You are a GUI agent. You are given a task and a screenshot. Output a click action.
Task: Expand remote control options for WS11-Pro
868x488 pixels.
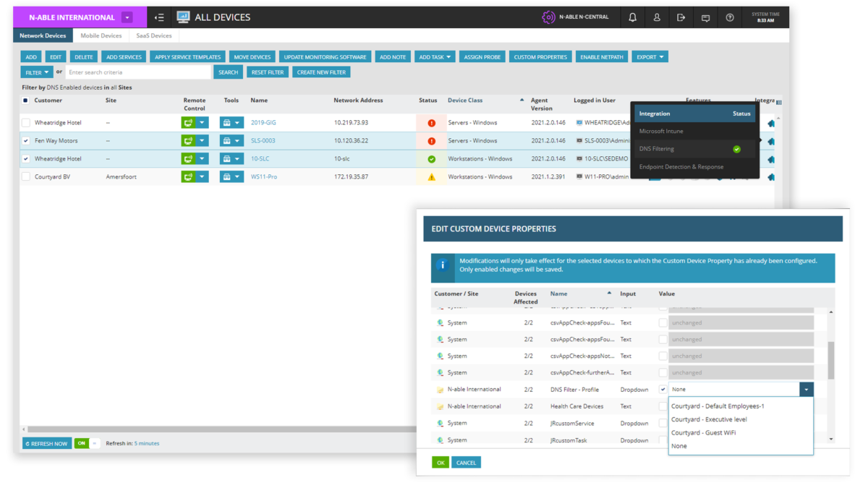coord(203,176)
